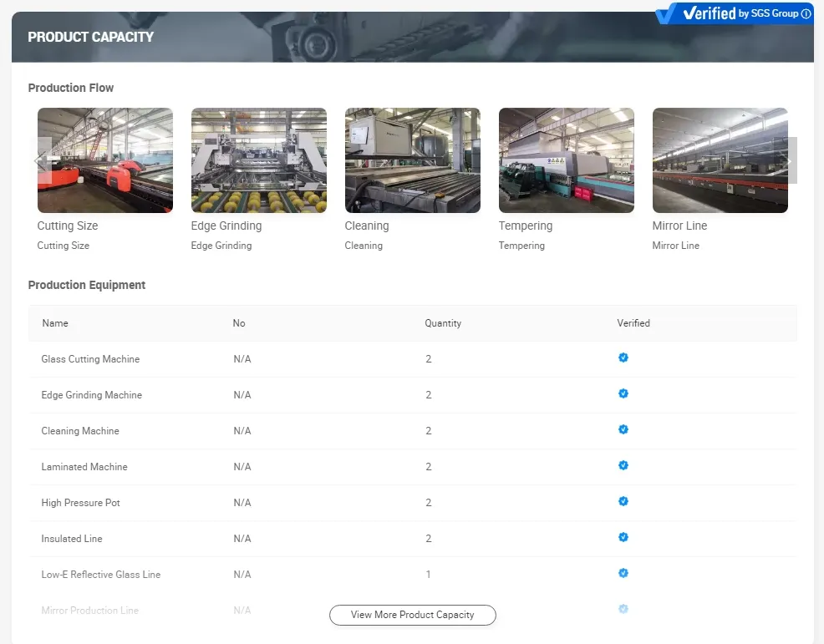Click the verified icon for Laminated Machine
Screen dimensions: 824x644
pyautogui.click(x=623, y=465)
